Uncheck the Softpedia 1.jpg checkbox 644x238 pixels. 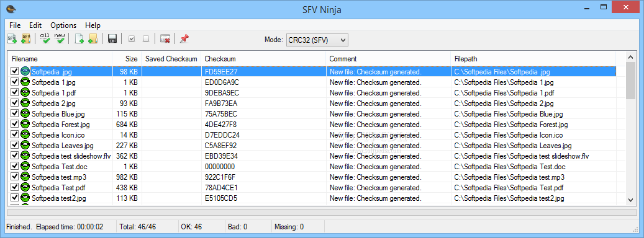[15, 82]
